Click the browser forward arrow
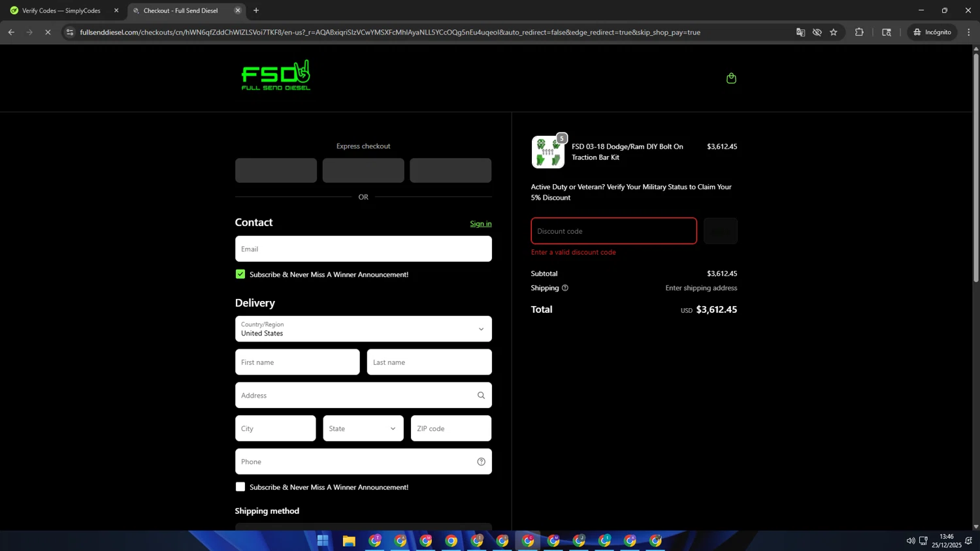Screen dimensions: 980x551 (x=29, y=32)
